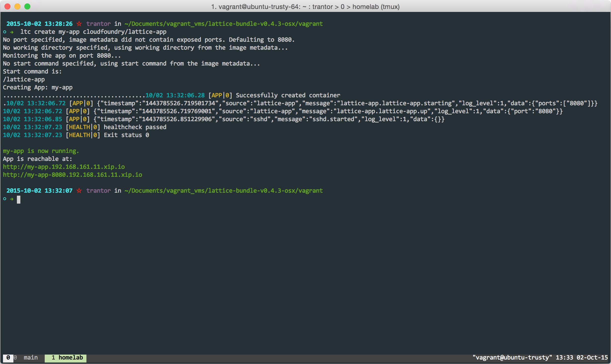Screen dimensions: 611x364
Task: Open the my-app-8080 xip.io URL
Action: pos(73,175)
